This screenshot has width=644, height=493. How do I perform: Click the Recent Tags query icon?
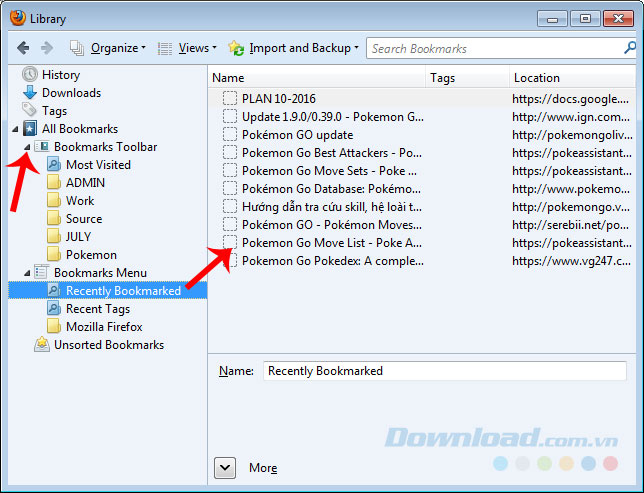point(54,309)
